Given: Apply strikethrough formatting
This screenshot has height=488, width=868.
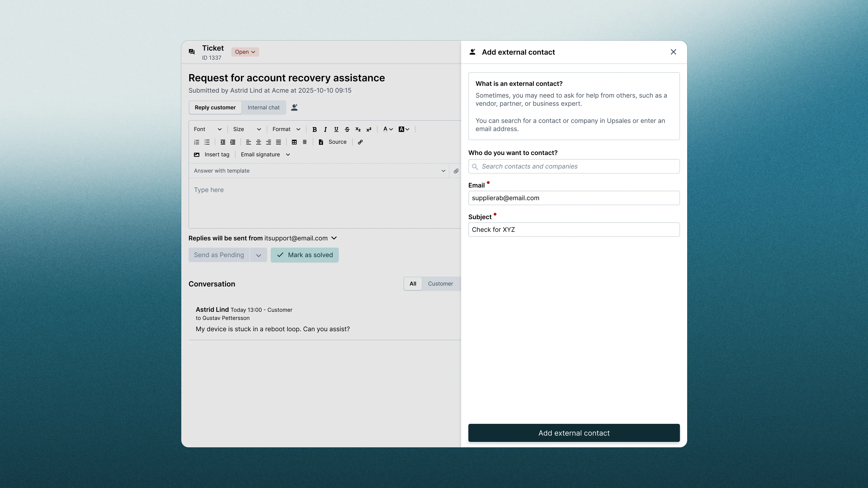Looking at the screenshot, I should pyautogui.click(x=347, y=129).
